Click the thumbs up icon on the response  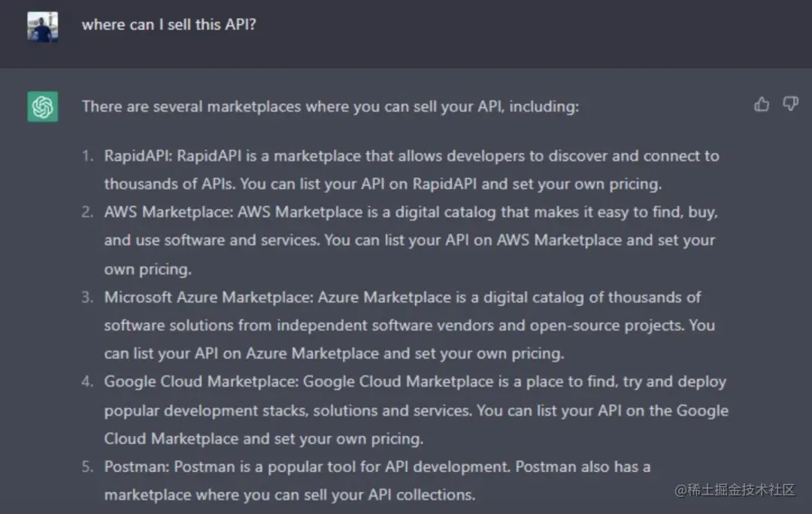[x=761, y=104]
